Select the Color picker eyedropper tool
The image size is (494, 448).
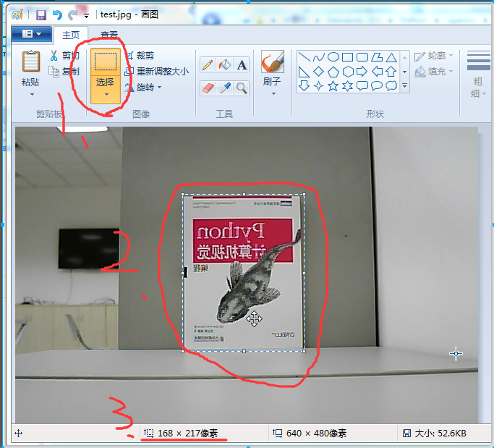click(225, 88)
